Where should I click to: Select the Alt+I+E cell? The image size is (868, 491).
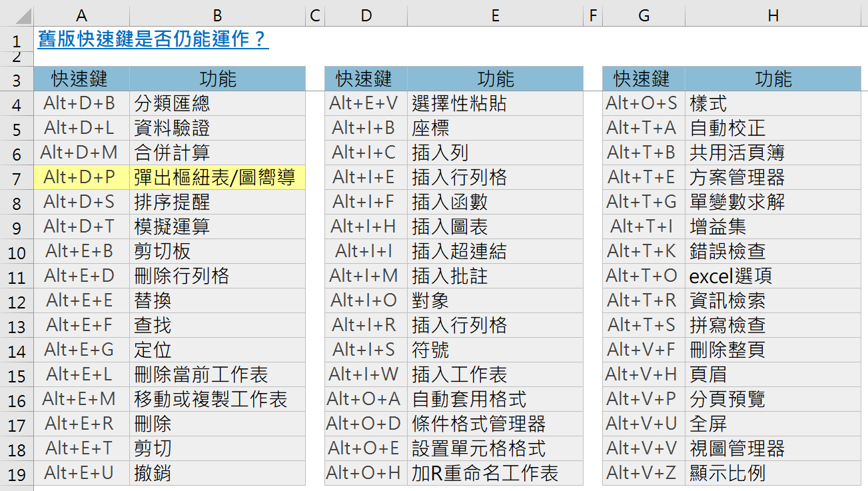[366, 177]
